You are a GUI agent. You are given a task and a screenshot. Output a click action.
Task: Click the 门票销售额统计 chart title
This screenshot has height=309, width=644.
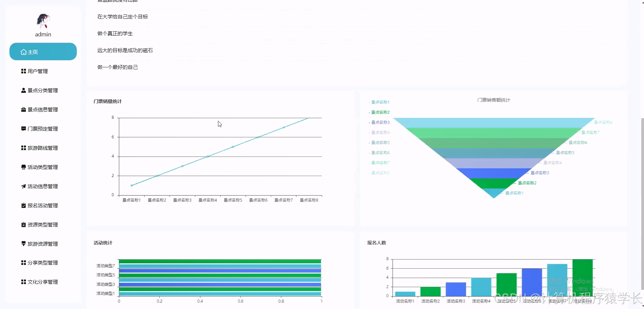(494, 100)
